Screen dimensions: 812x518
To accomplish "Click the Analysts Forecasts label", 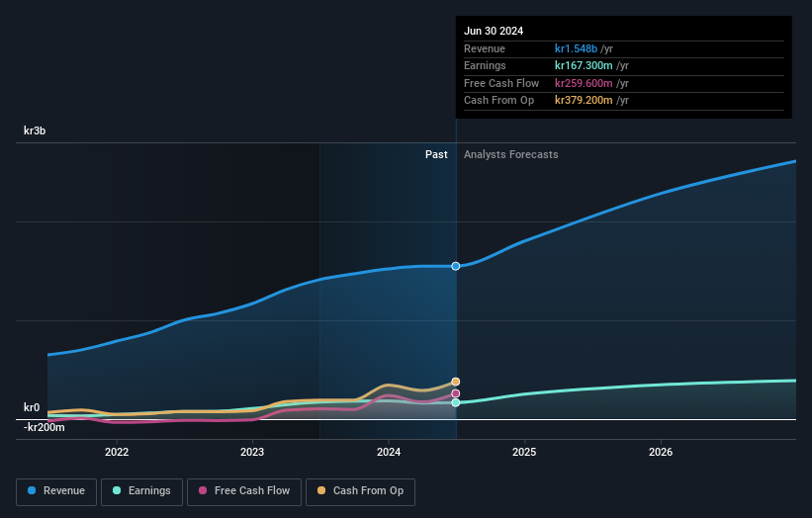I will click(x=511, y=155).
